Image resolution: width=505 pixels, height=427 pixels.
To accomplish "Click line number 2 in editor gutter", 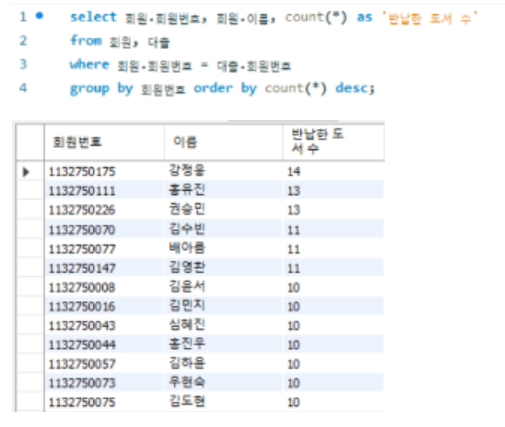I will coord(23,40).
